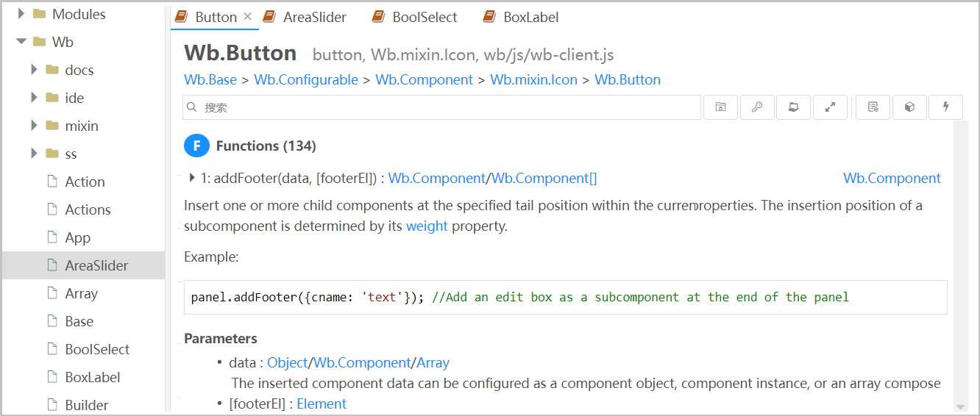Image resolution: width=980 pixels, height=416 pixels.
Task: Click the folder-lock icon button in toolbar
Action: click(x=721, y=107)
